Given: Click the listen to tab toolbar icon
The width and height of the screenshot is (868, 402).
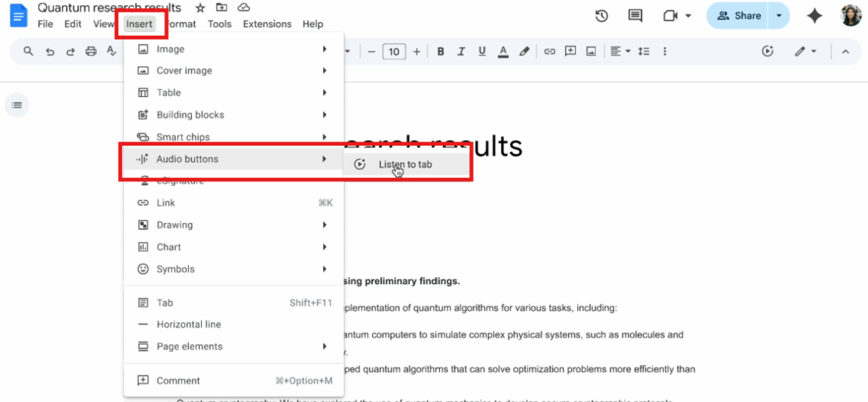Looking at the screenshot, I should [767, 52].
